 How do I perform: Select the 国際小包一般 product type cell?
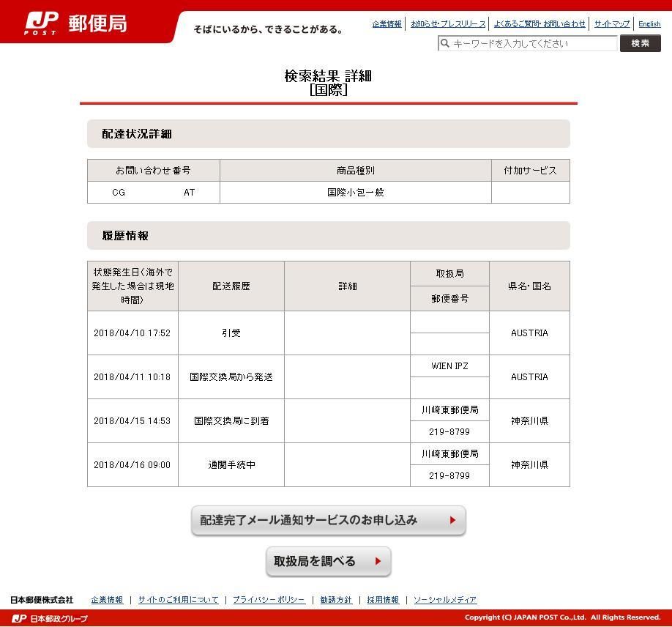tap(356, 193)
